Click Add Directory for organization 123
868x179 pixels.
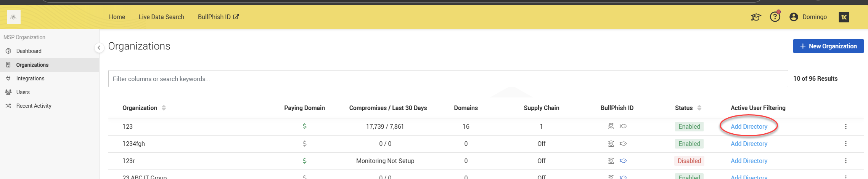[749, 126]
